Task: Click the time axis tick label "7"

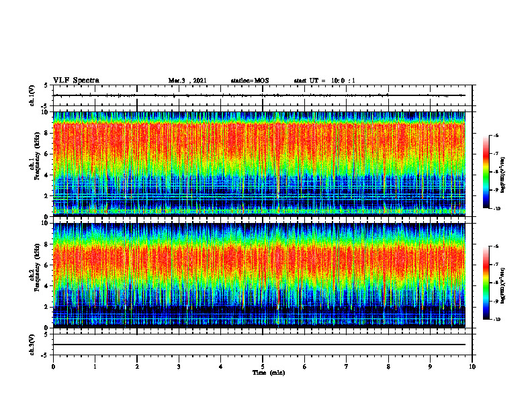Action: [347, 367]
